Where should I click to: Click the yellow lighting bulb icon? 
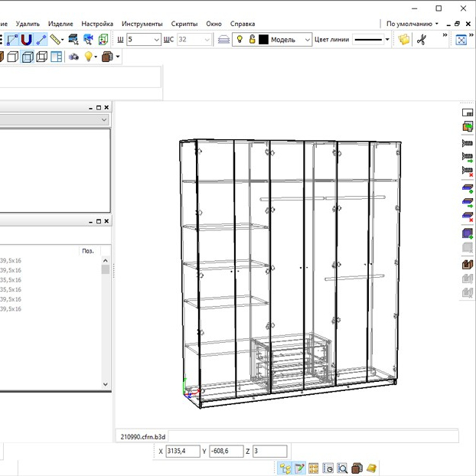coord(88,57)
